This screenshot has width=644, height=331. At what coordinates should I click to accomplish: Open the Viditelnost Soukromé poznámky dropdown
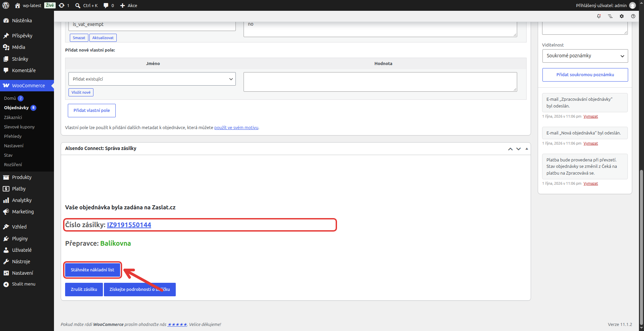tap(585, 56)
